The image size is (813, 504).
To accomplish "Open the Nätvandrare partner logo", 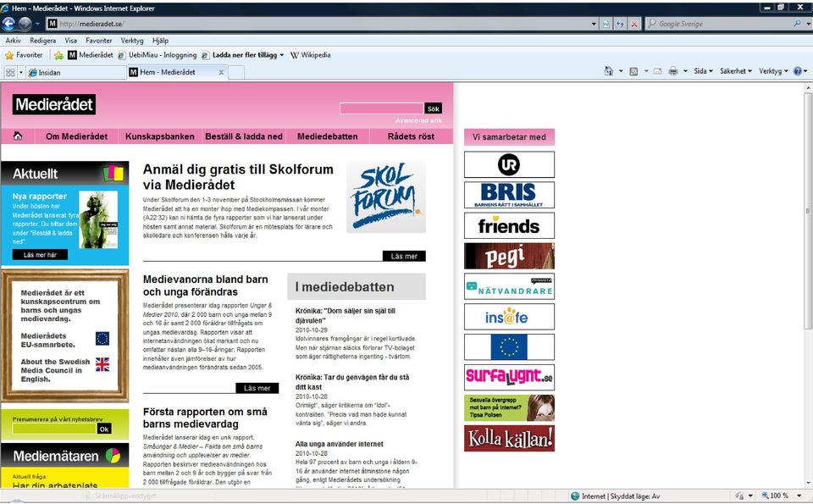I will [509, 286].
